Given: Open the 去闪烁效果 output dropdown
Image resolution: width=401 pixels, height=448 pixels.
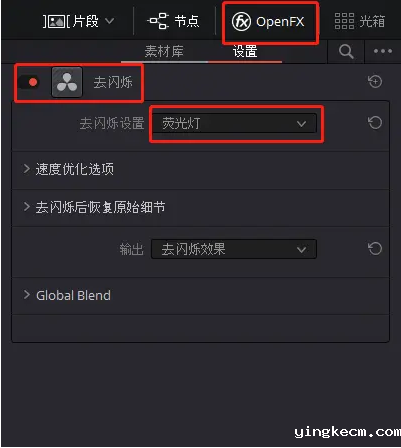Looking at the screenshot, I should pyautogui.click(x=234, y=249).
